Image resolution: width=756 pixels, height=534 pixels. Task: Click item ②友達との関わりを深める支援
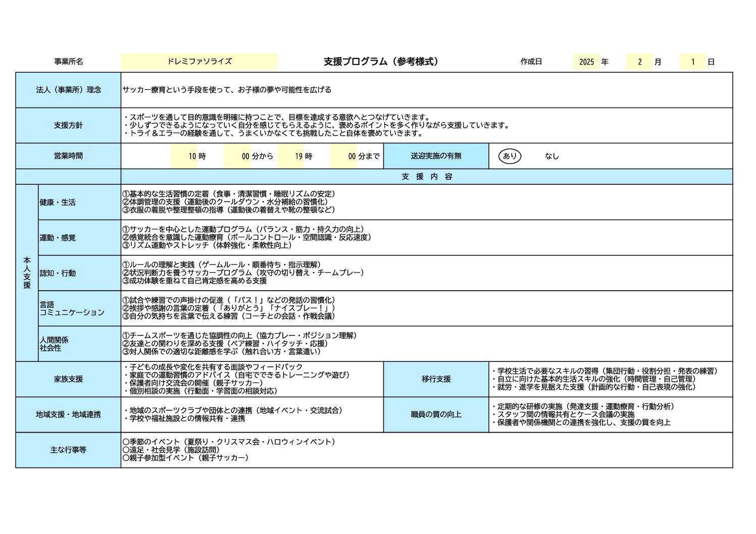click(x=225, y=343)
